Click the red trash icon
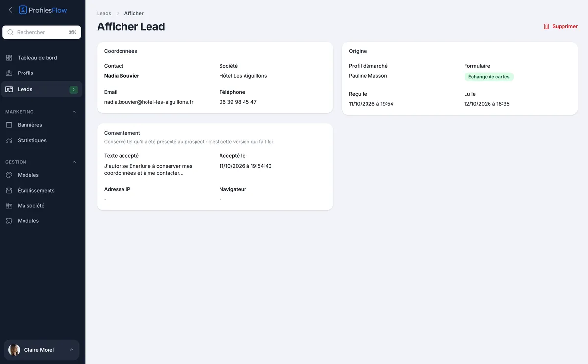Viewport: 588px width, 364px height. coord(546,26)
